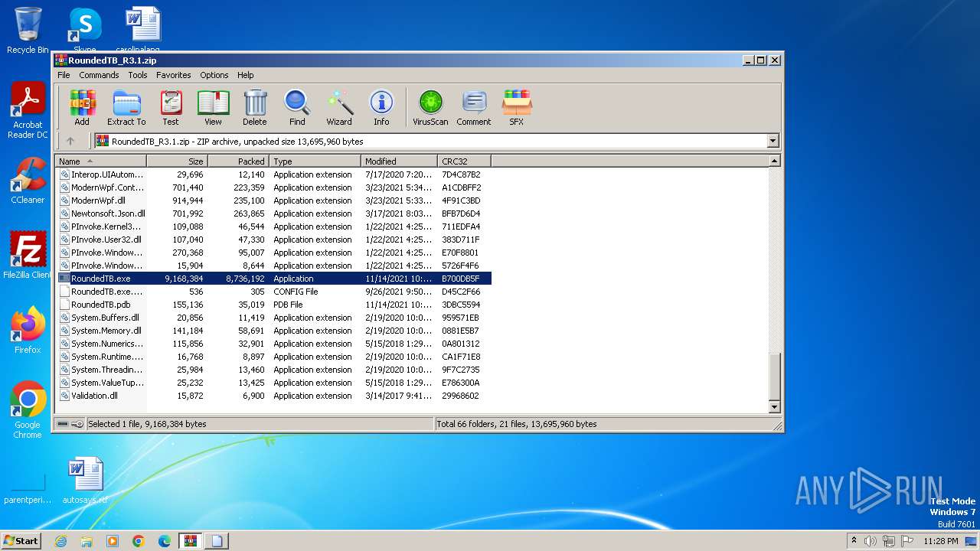Screen dimensions: 980x551
Task: Click the Add toolbar icon
Action: pyautogui.click(x=82, y=107)
